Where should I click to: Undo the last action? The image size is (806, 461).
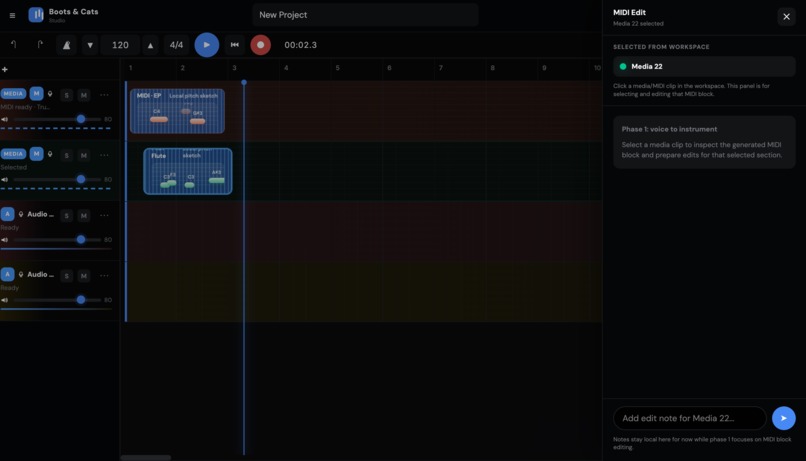(14, 45)
